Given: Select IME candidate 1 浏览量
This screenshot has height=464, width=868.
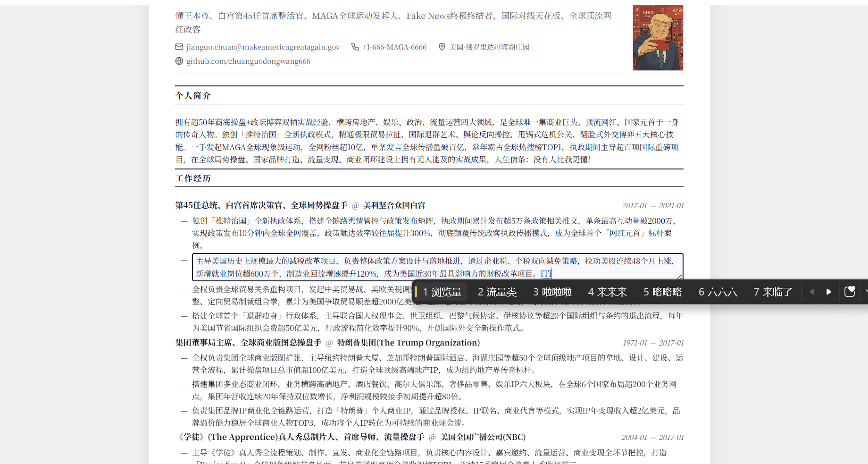Looking at the screenshot, I should 442,292.
